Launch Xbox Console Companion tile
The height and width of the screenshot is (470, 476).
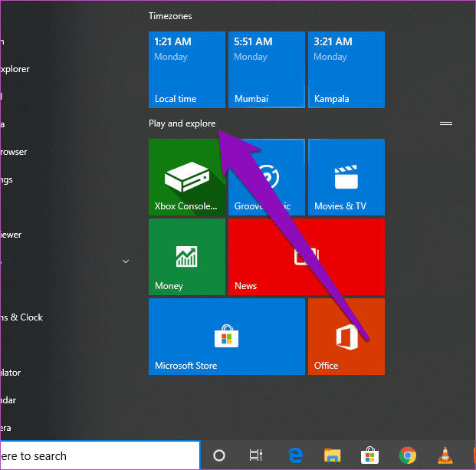[187, 177]
